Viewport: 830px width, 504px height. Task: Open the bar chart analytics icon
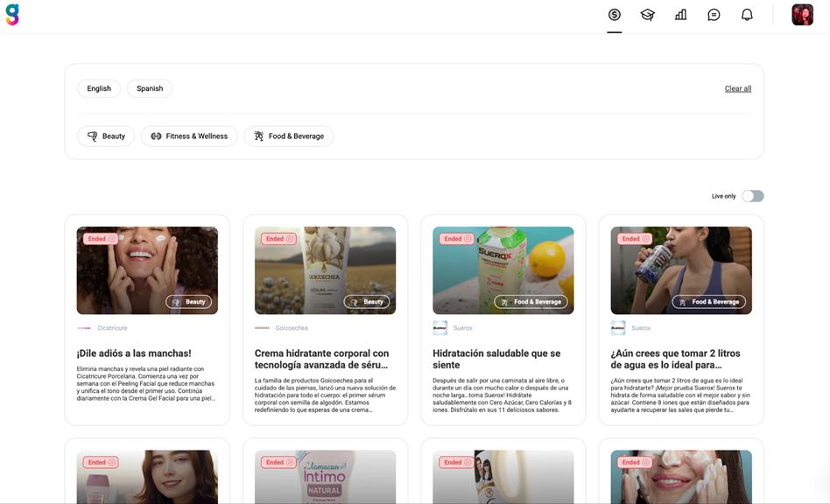tap(681, 15)
